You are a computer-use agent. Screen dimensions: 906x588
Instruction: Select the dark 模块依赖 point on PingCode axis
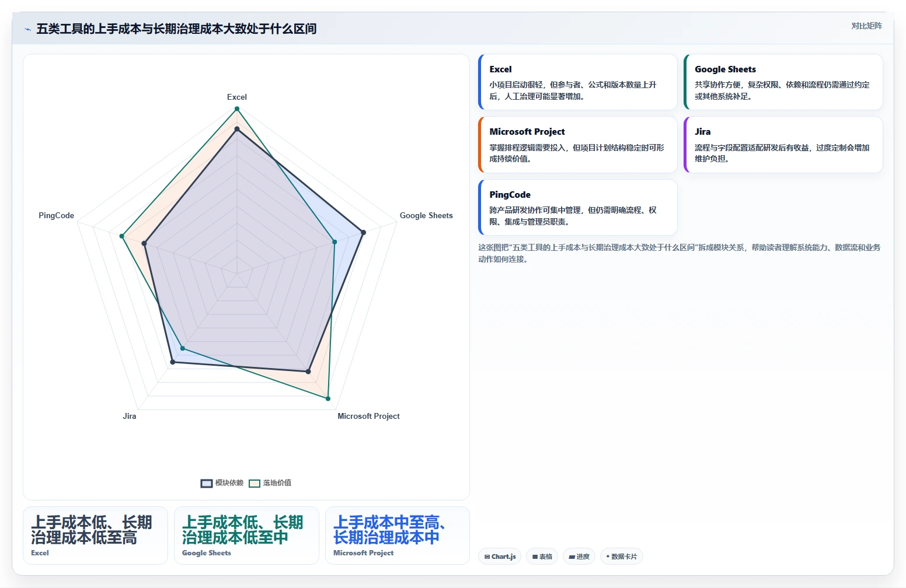coord(144,243)
